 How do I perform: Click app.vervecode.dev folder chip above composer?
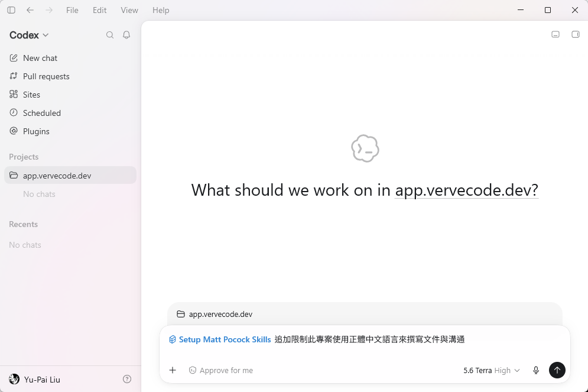pos(215,314)
